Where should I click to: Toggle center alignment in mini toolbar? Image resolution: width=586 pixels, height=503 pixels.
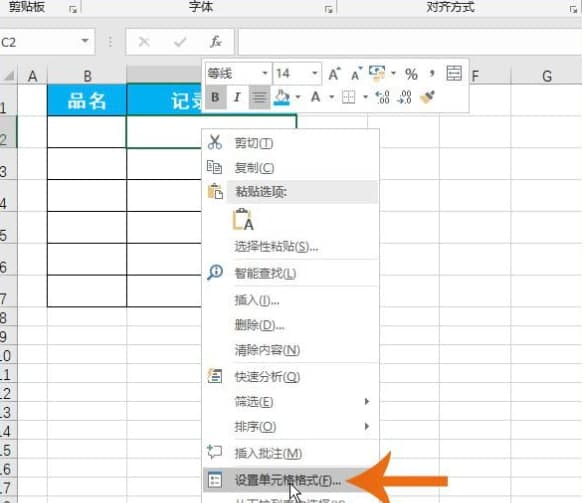coord(259,98)
